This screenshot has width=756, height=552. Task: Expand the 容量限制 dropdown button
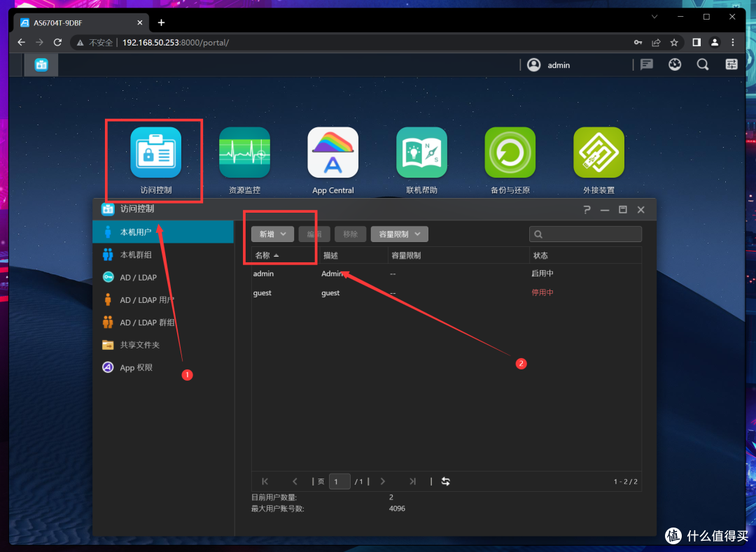[399, 234]
